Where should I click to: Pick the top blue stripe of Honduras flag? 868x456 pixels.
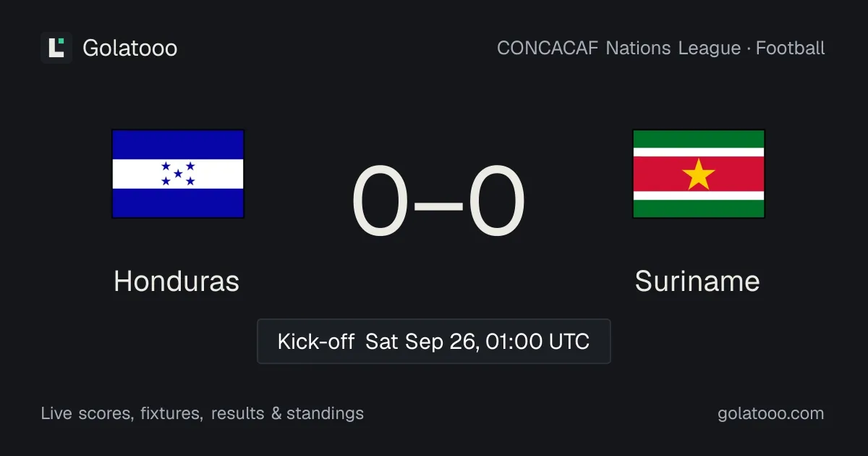[x=178, y=145]
